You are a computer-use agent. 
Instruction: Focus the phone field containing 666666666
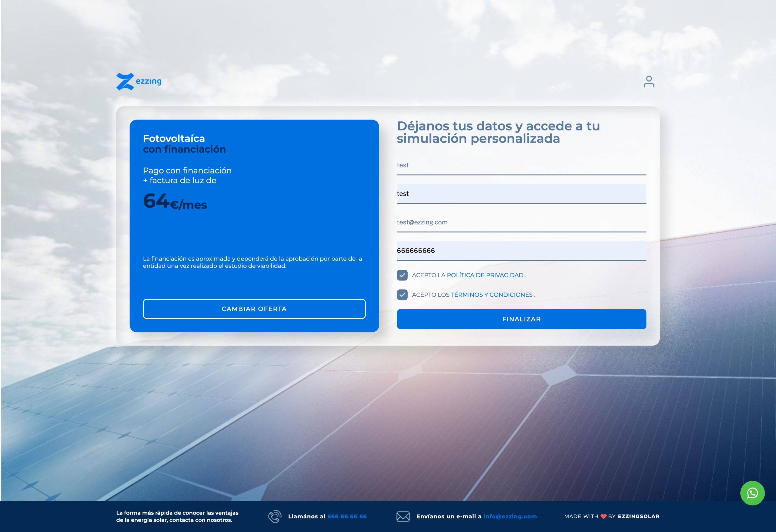coord(521,251)
